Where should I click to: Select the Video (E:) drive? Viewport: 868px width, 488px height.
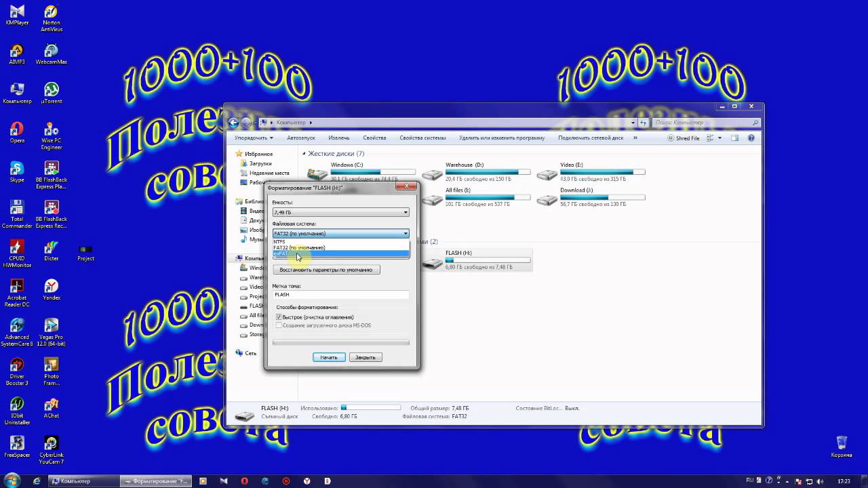point(591,171)
